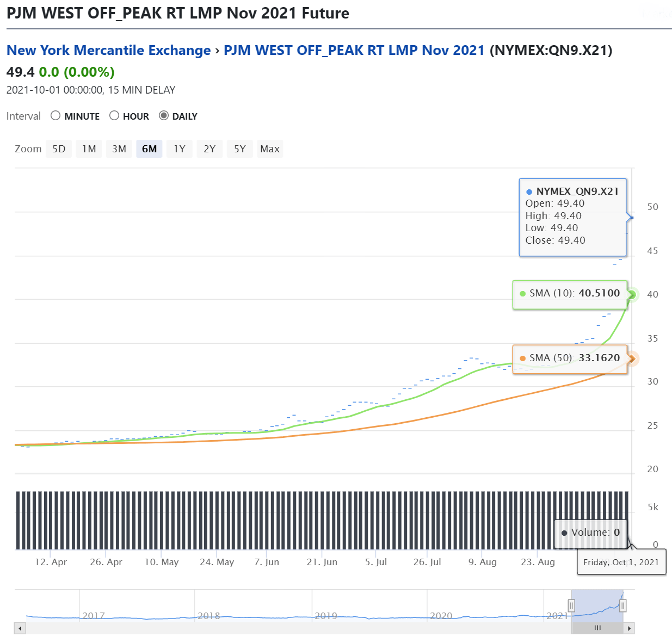Click the 2020 year in the navigator

pos(441,616)
